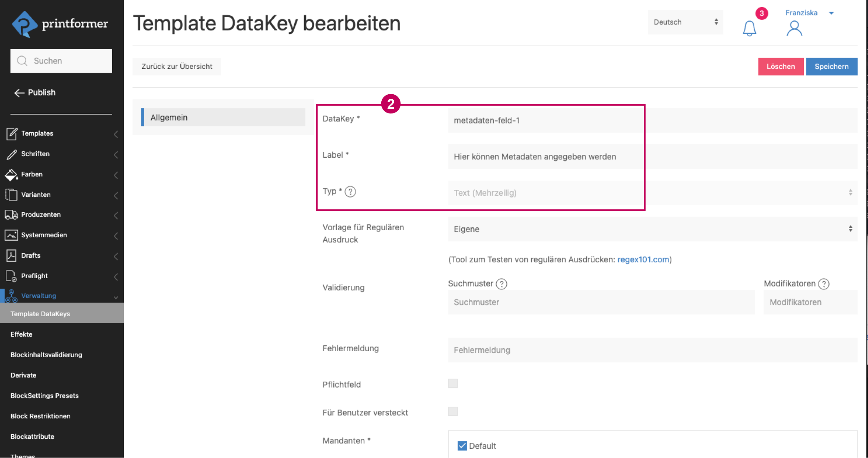Click the Modifikatoren help question mark
This screenshot has height=458, width=868.
point(824,284)
